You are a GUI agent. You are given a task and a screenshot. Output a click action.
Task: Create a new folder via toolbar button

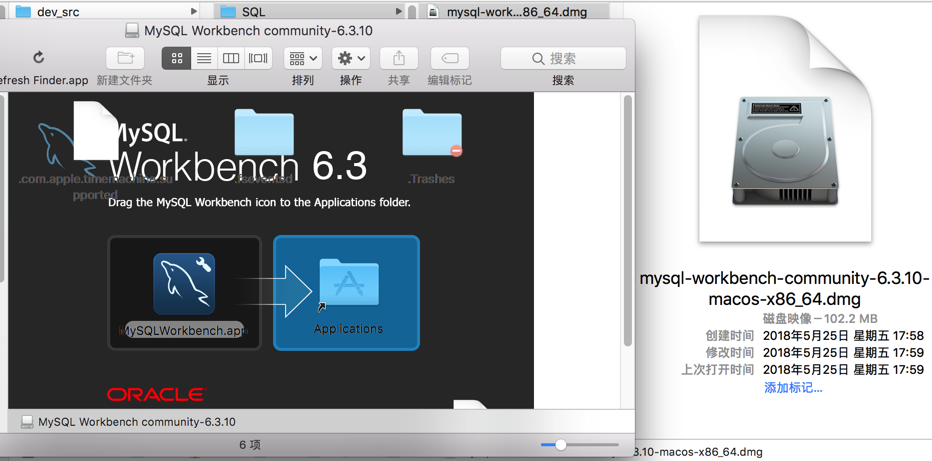(x=125, y=58)
